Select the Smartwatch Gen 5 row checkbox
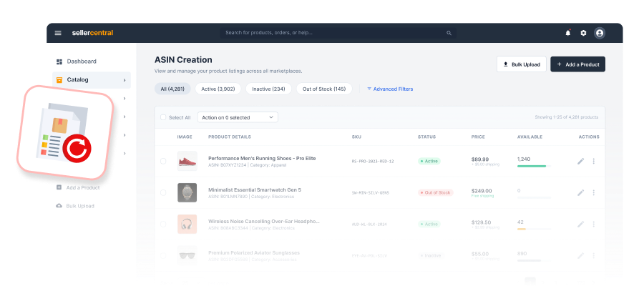The height and width of the screenshot is (286, 644). 163,192
